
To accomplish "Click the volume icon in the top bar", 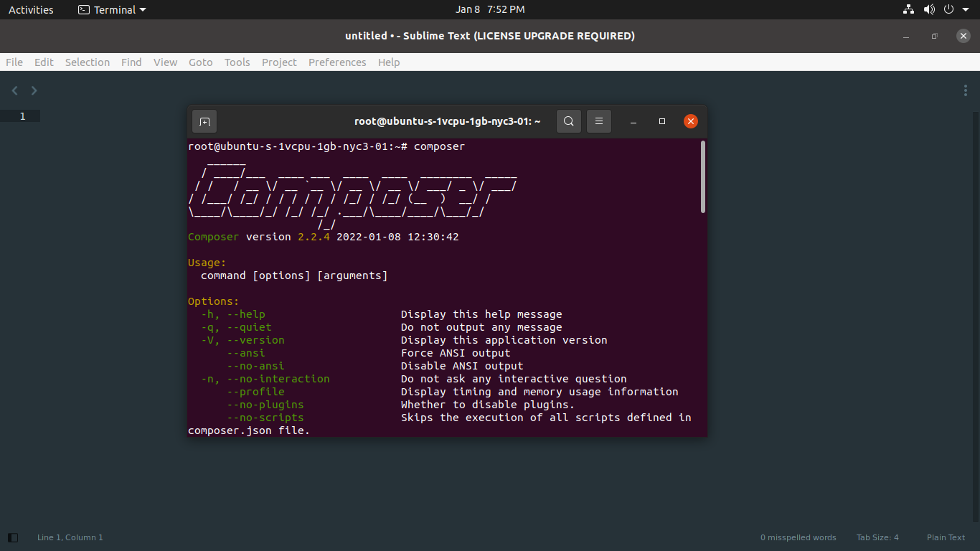I will click(929, 9).
